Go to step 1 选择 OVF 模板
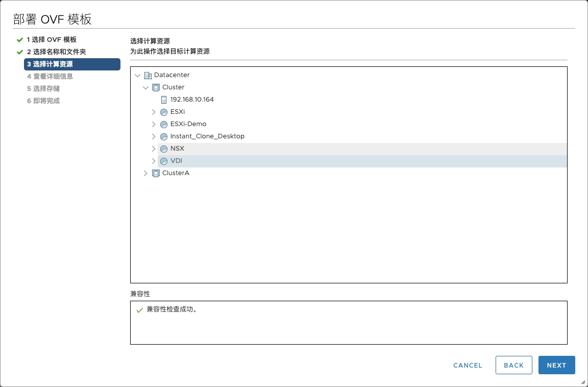Screen dimensions: 588x387 pos(52,40)
